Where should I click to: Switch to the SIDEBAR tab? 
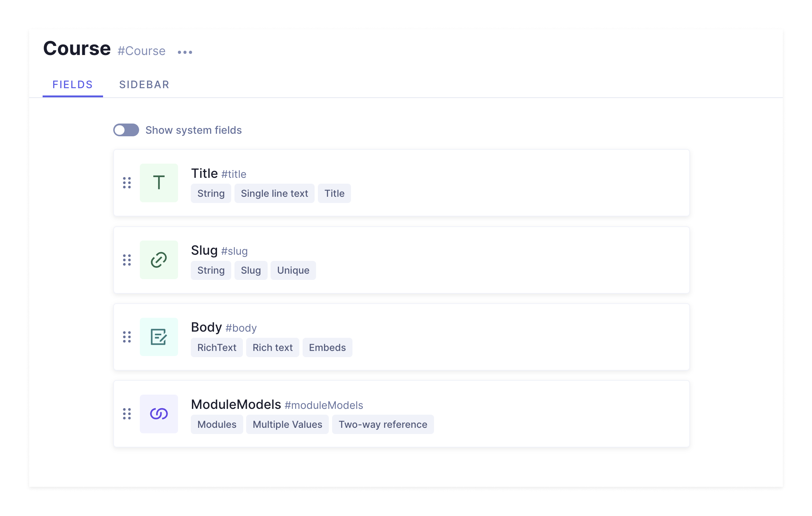tap(145, 84)
